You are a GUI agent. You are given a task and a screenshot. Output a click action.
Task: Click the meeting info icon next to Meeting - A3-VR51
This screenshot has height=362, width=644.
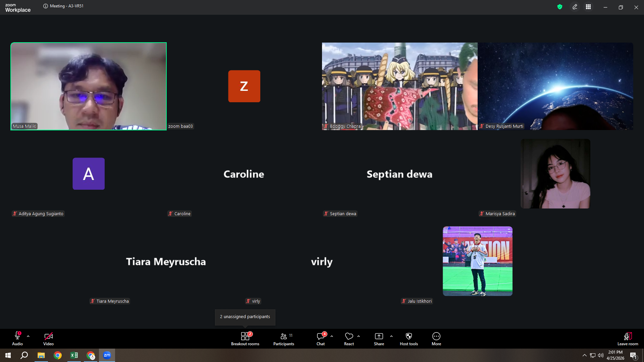pos(46,6)
